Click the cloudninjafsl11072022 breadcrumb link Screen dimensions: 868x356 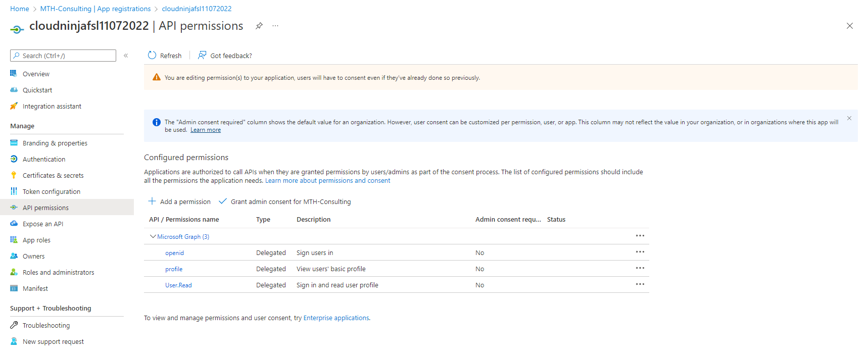(x=197, y=9)
